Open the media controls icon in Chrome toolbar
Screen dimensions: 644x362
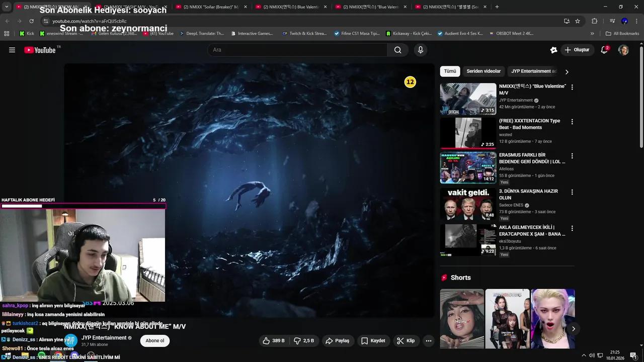point(612,21)
